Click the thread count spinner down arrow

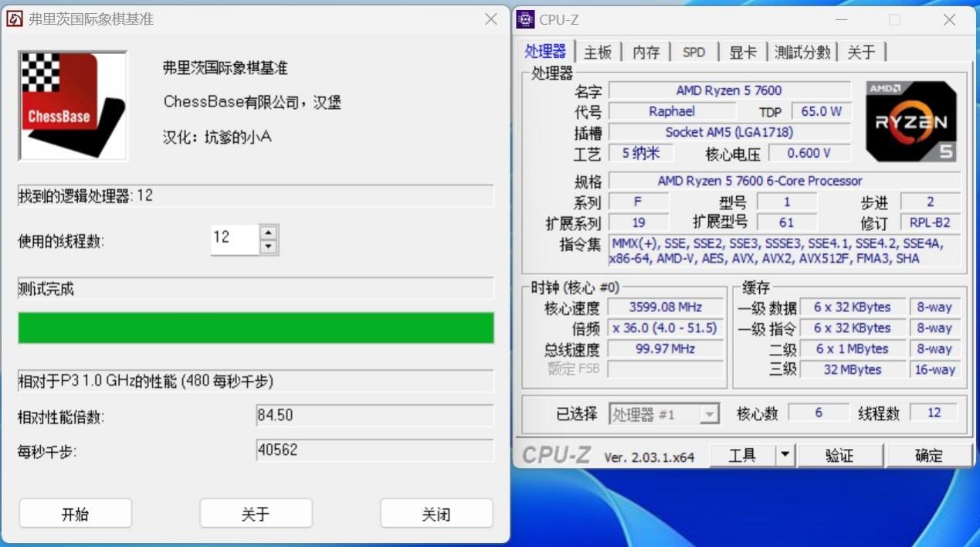pos(268,245)
